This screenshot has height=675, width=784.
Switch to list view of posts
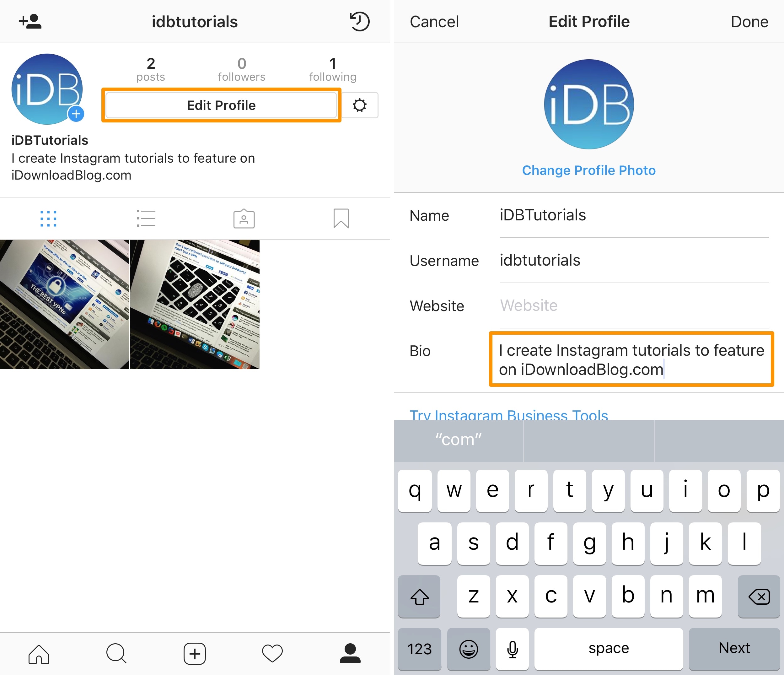point(146,219)
